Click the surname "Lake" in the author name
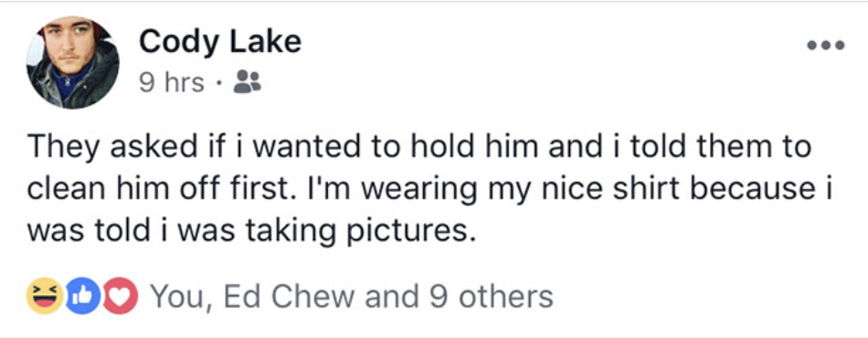The width and height of the screenshot is (868, 338). point(266,43)
